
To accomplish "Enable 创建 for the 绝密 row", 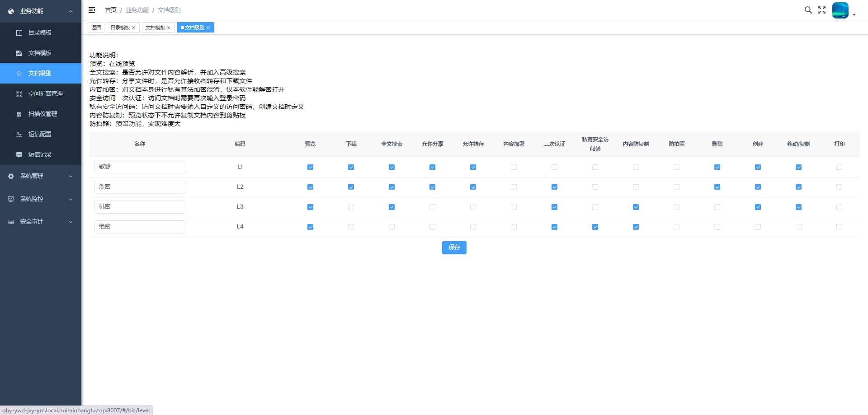I will pos(758,227).
